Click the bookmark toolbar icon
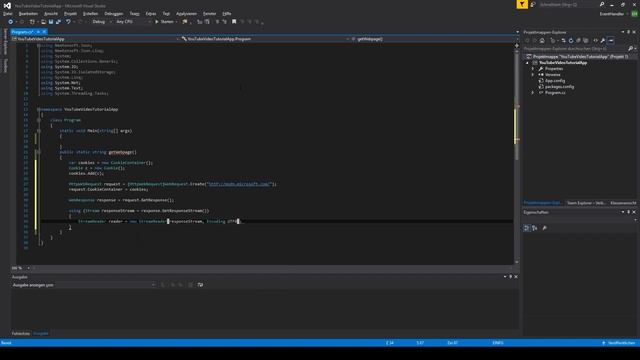The image size is (640, 360). [234, 22]
